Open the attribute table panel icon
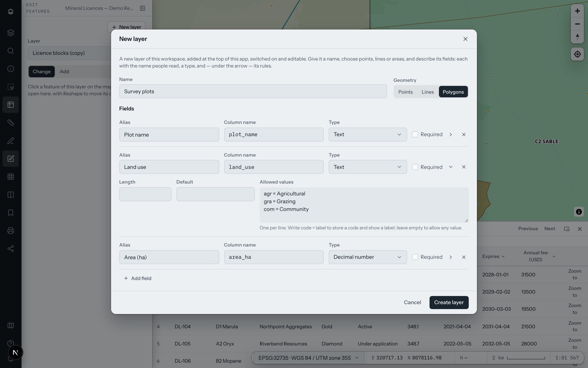 [10, 105]
